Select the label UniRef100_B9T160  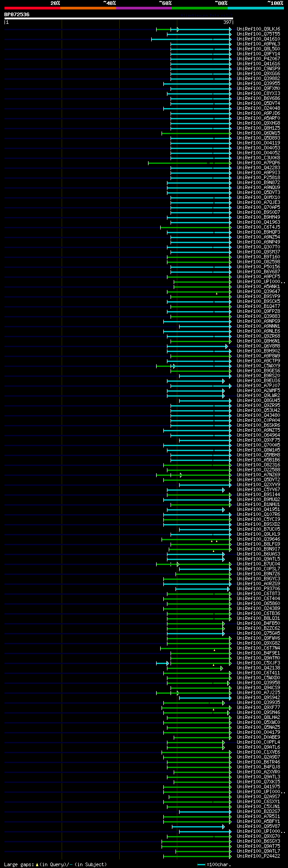[x=258, y=257]
